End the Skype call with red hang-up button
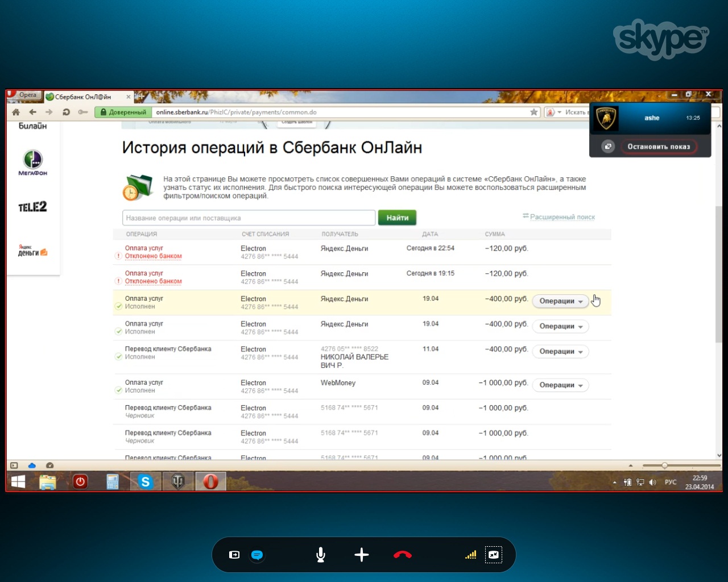 (403, 555)
